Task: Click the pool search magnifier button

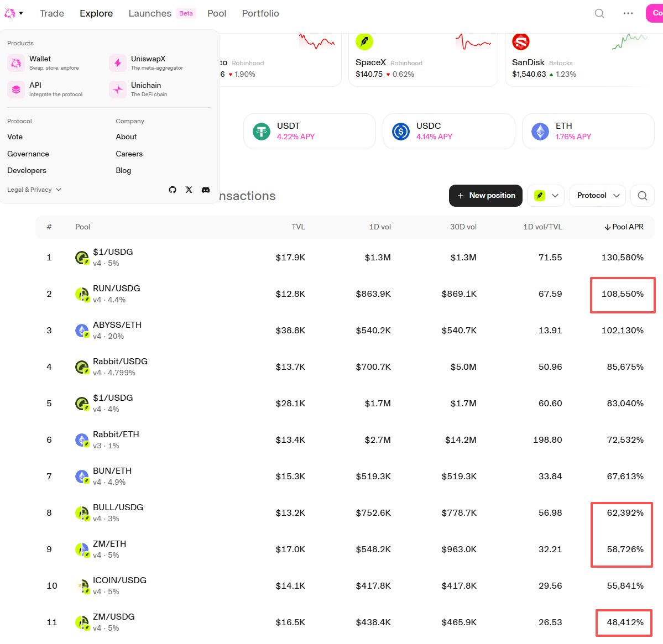Action: coord(643,196)
